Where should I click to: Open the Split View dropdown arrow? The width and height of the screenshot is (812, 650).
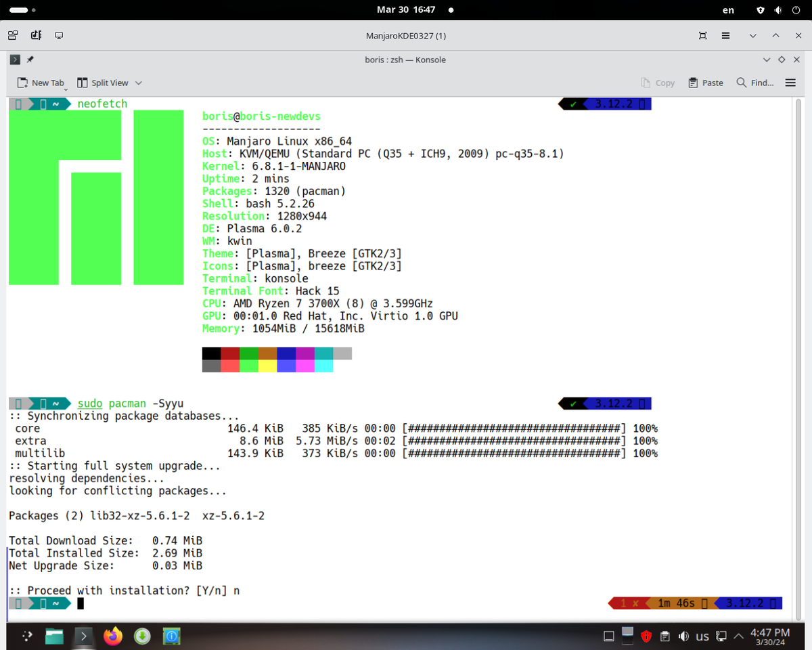139,83
